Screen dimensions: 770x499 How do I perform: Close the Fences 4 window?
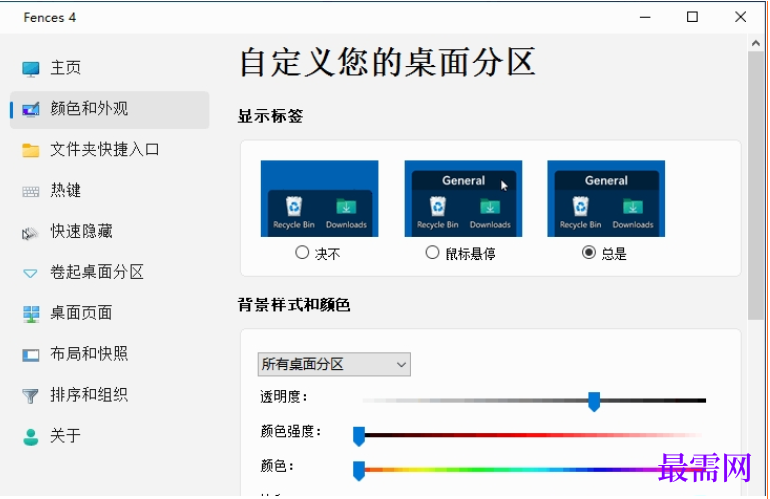[x=741, y=17]
